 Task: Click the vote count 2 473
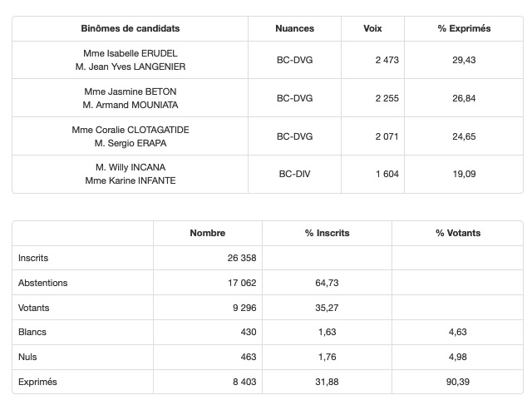(x=387, y=60)
